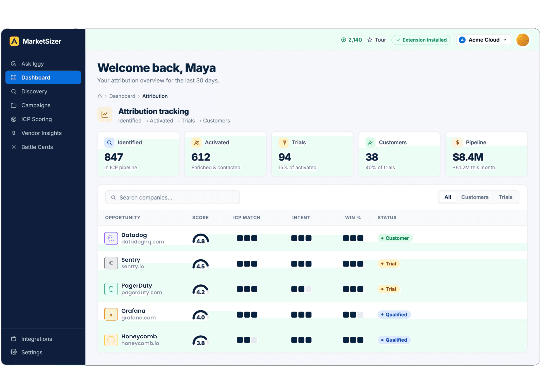
Task: Click the Attribution breadcrumb
Action: (155, 96)
